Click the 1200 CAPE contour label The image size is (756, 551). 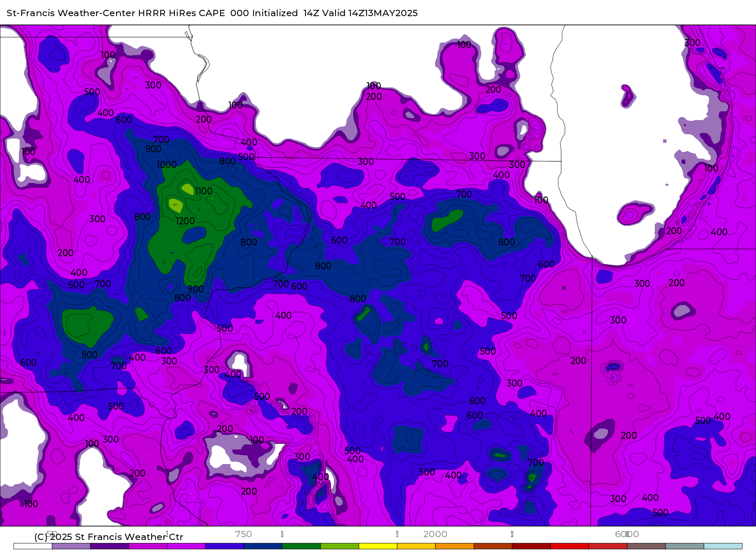(x=185, y=221)
